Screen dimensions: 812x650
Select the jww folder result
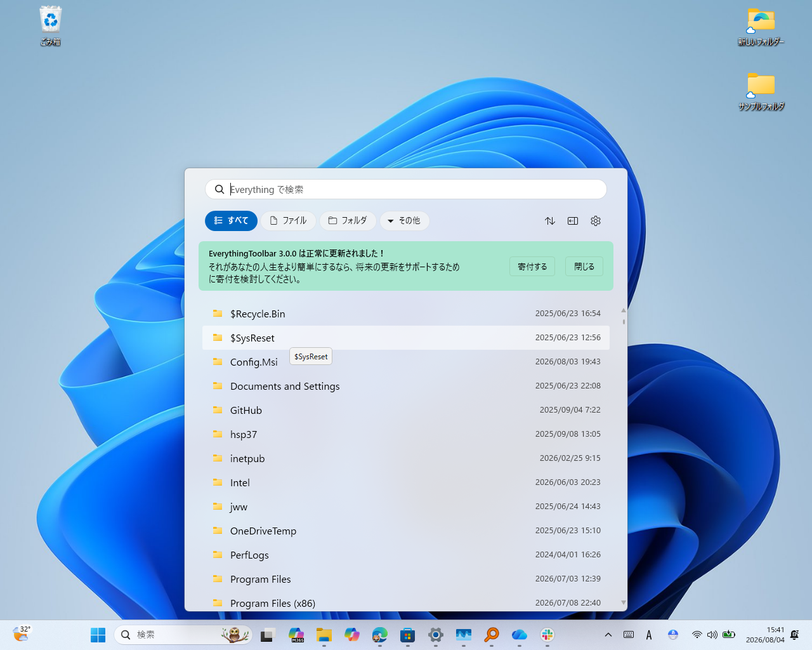coord(406,507)
